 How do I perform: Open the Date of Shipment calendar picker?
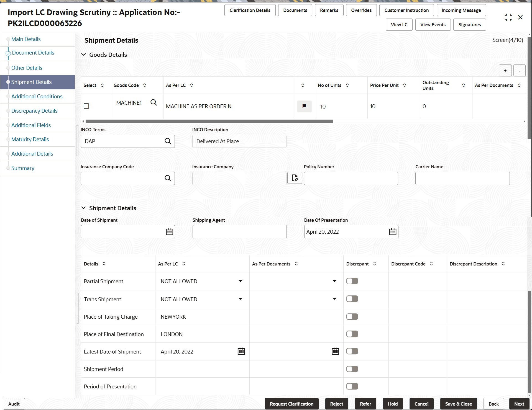pyautogui.click(x=169, y=231)
